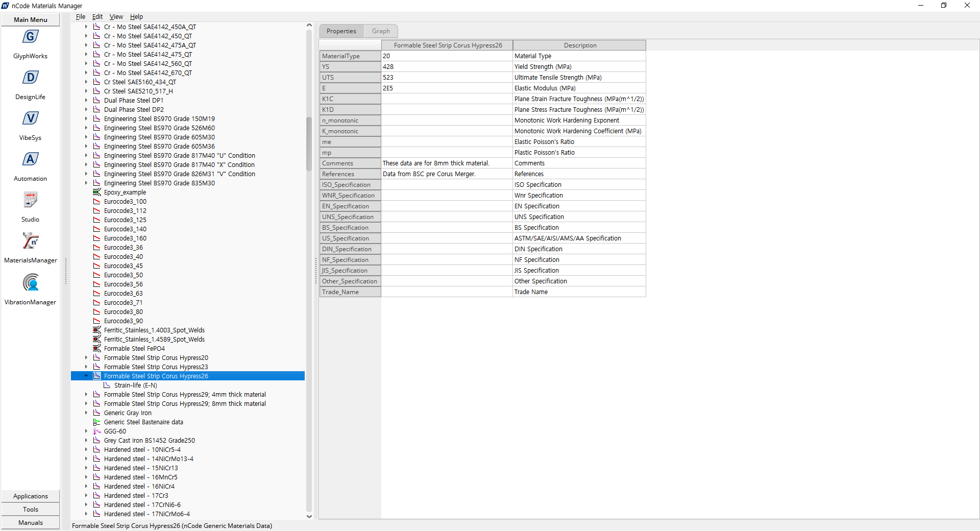980x531 pixels.
Task: Click the Hardened steel - 17Cr3 icon
Action: coord(97,496)
